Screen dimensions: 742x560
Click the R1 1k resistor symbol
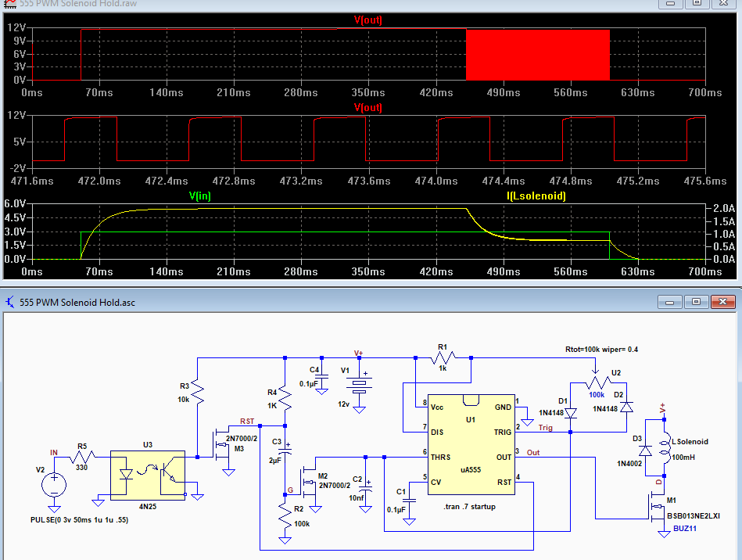pyautogui.click(x=443, y=358)
